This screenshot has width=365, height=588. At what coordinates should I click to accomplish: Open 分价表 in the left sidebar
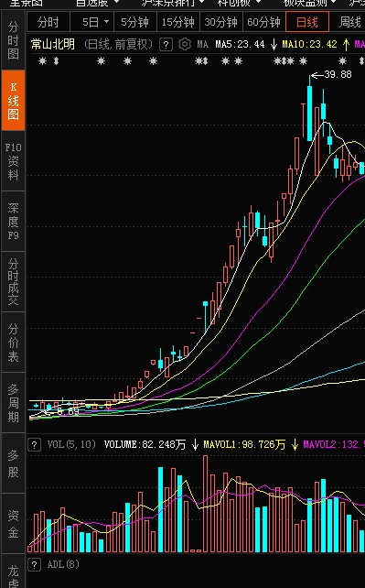pos(13,343)
